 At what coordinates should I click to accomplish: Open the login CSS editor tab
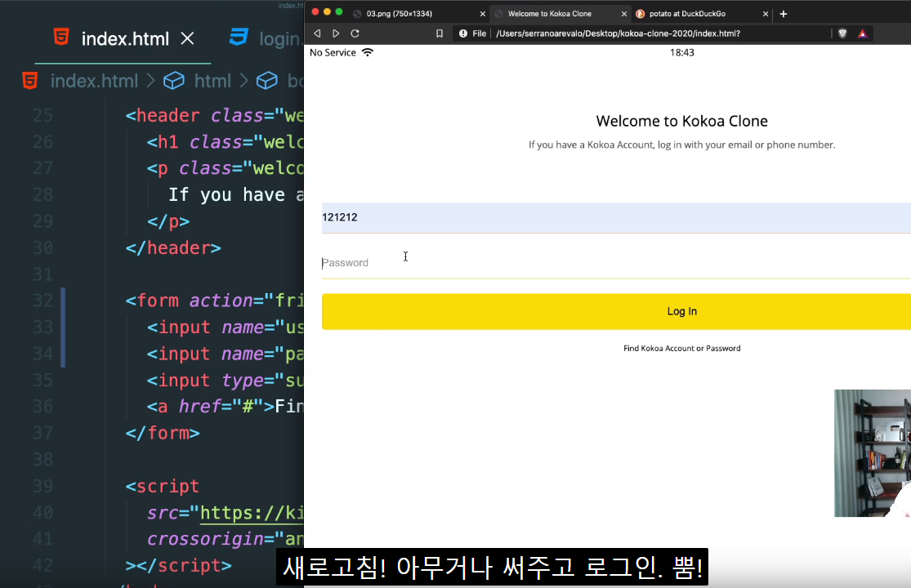[266, 39]
